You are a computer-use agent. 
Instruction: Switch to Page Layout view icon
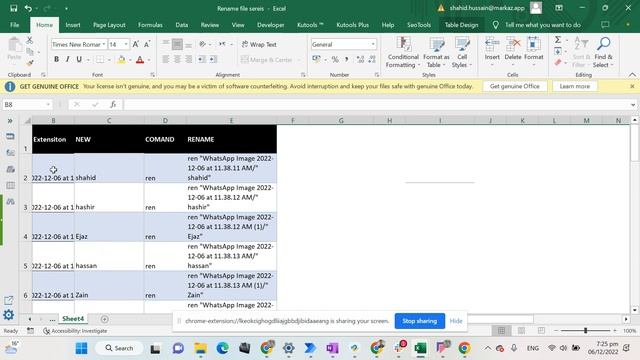[521, 331]
